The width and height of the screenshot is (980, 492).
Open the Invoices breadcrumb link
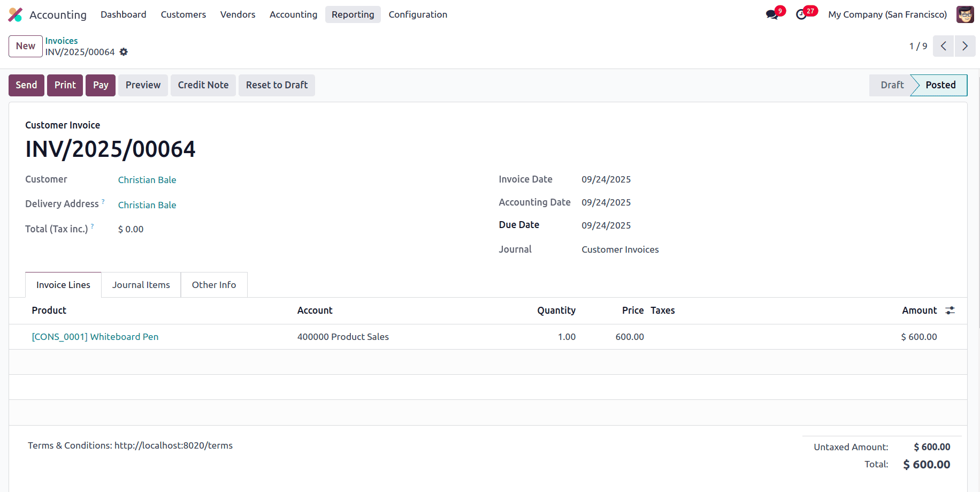click(62, 41)
